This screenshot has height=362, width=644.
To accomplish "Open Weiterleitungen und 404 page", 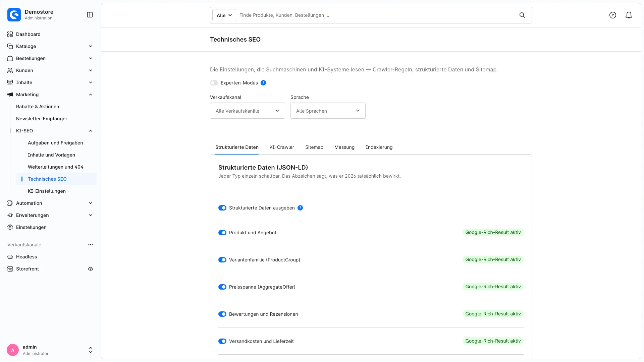I will point(56,167).
